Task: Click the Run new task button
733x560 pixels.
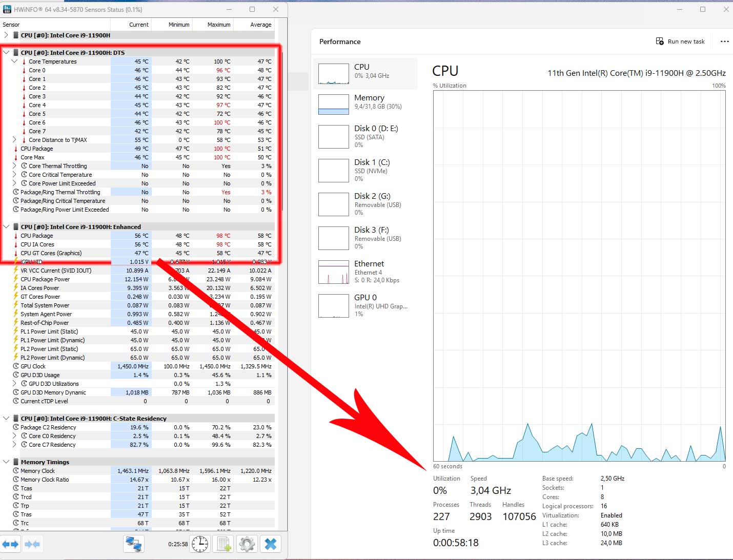Action: pyautogui.click(x=680, y=42)
